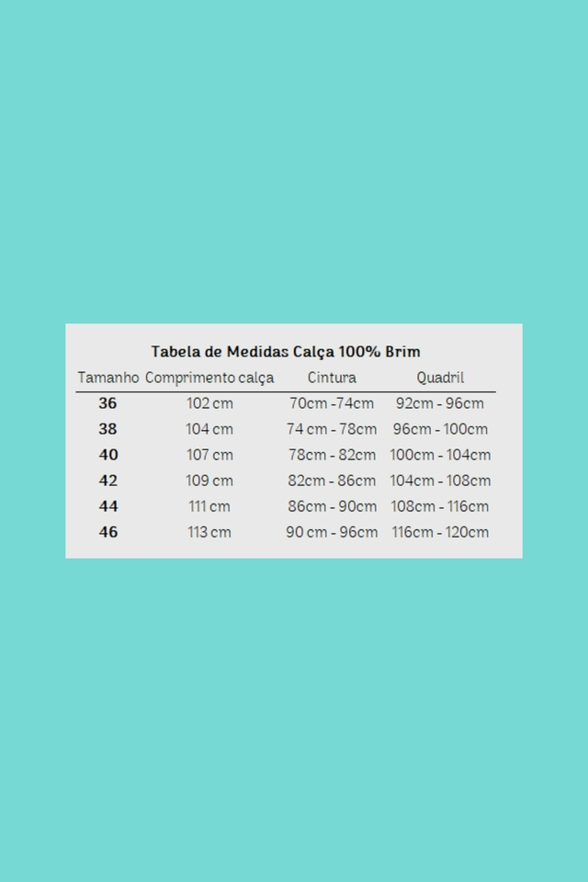
Task: Select the Tamanho column header
Action: (x=108, y=378)
